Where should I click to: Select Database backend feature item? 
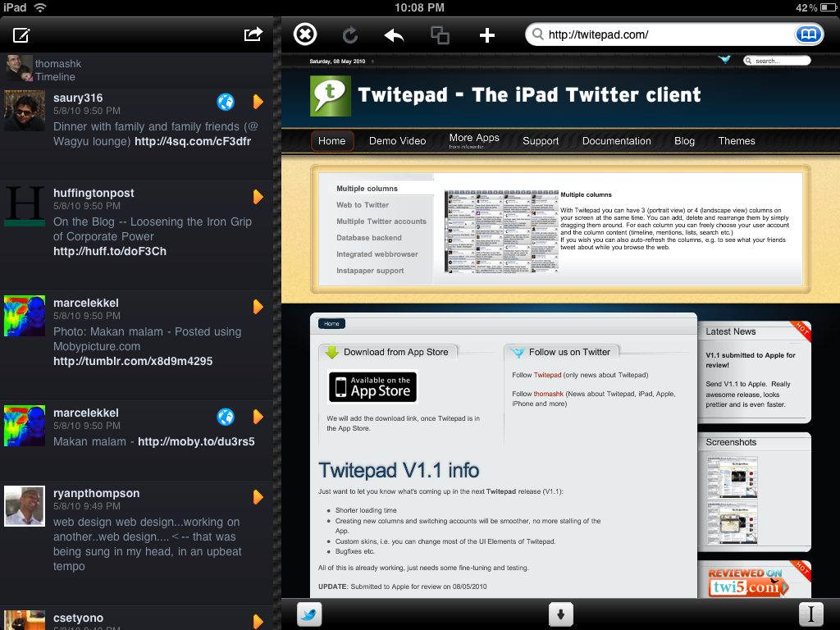pos(369,237)
